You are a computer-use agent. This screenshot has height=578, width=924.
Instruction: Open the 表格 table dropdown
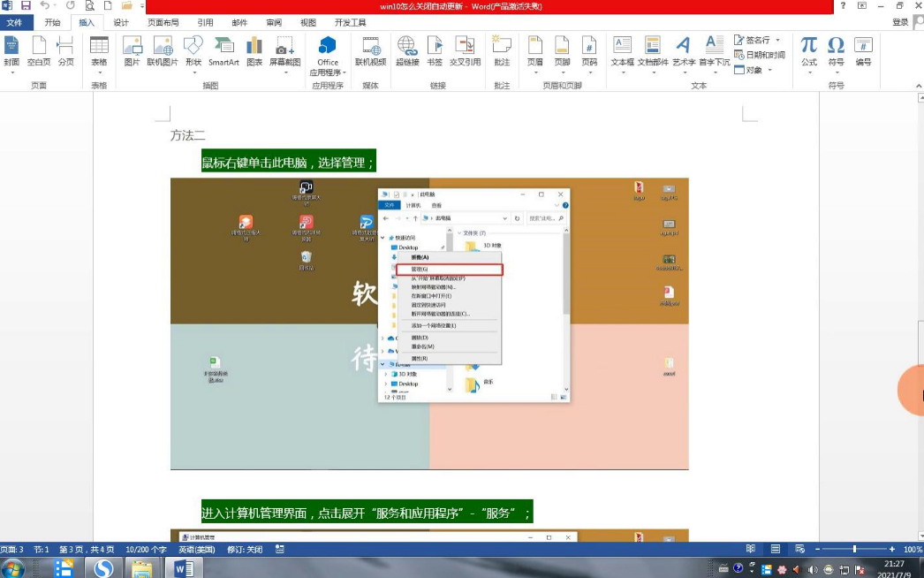99,54
